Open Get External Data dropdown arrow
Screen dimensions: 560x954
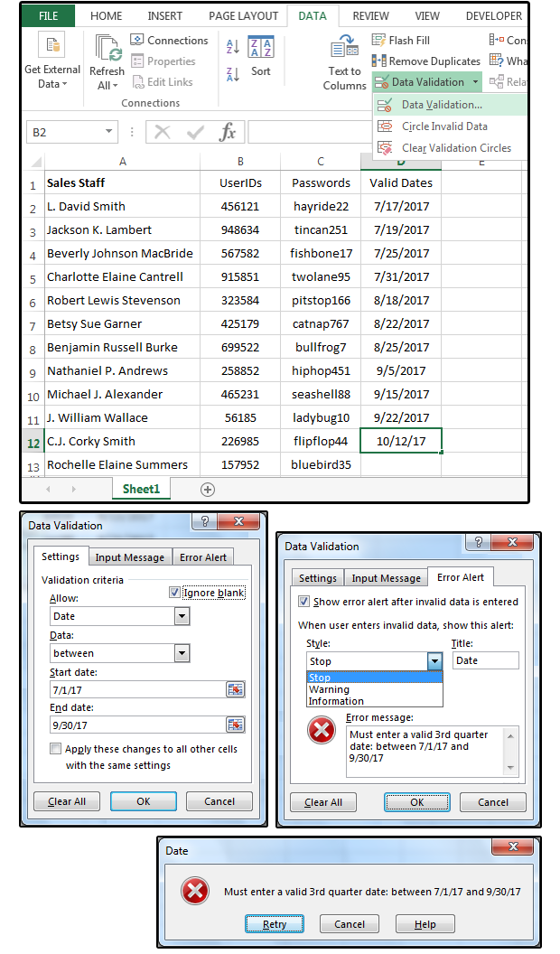click(x=64, y=84)
